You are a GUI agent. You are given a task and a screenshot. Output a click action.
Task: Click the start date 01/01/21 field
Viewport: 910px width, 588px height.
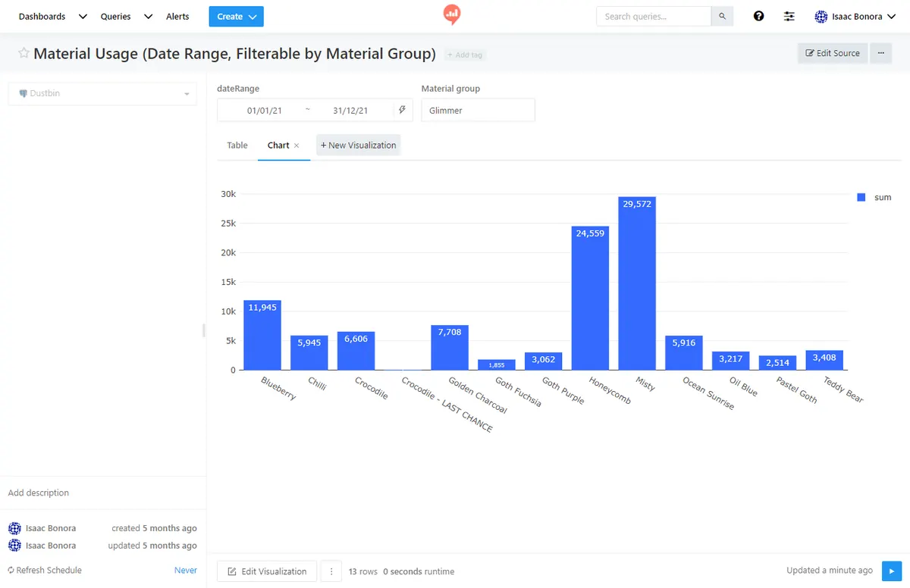click(265, 111)
